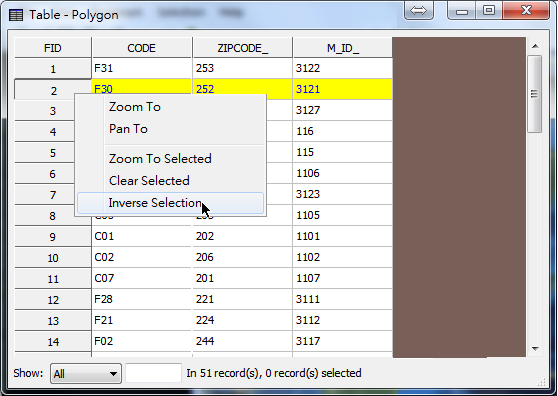558x396 pixels.
Task: Click the M_ID cell 116
Action: pos(343,131)
